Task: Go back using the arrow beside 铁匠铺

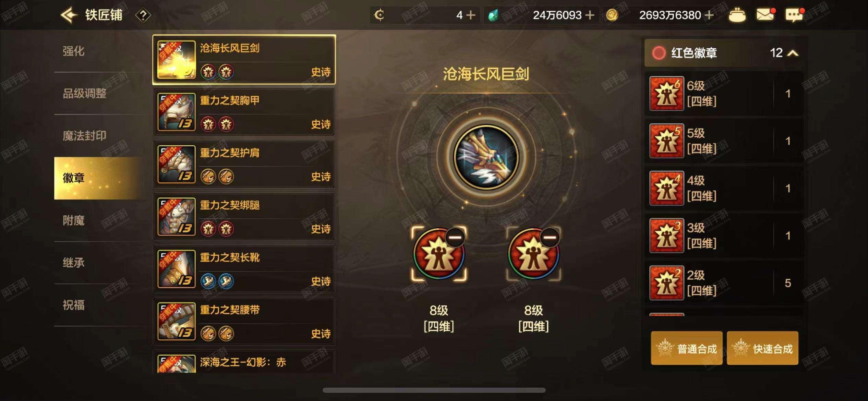Action: tap(69, 15)
